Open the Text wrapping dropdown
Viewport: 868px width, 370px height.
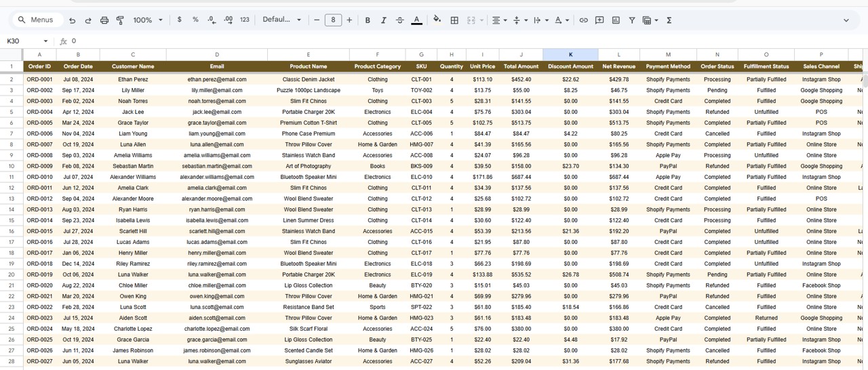pyautogui.click(x=540, y=20)
